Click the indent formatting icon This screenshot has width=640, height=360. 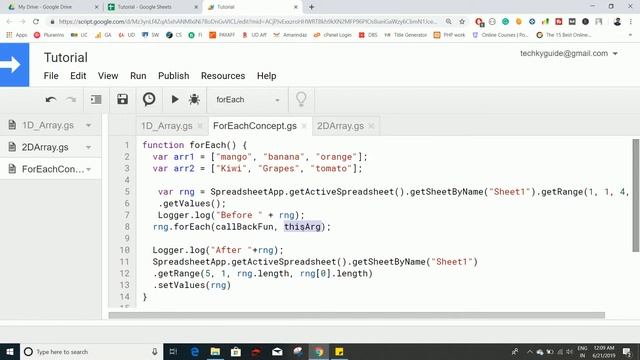click(96, 100)
